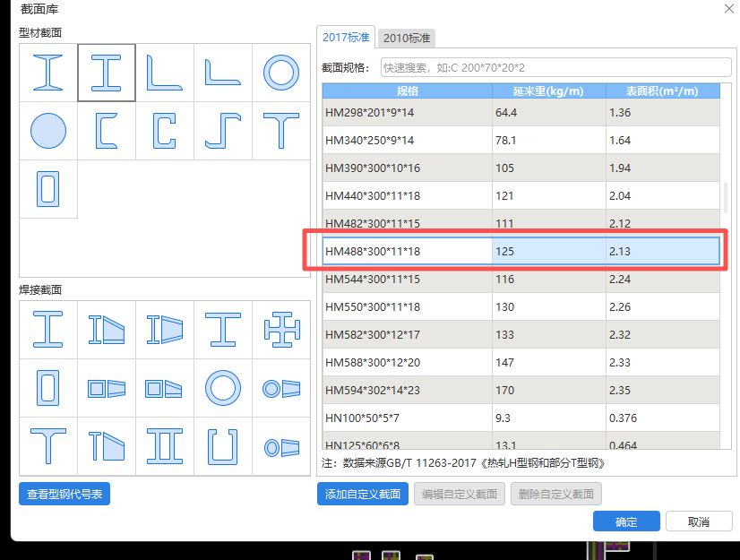Click weight value 125 in highlighted row
The image size is (740, 560).
(x=504, y=252)
